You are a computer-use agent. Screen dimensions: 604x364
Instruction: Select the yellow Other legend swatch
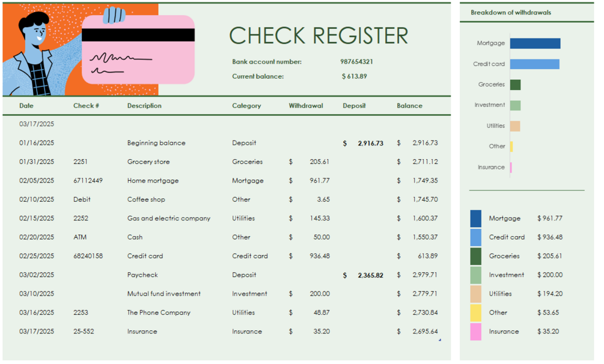(474, 312)
